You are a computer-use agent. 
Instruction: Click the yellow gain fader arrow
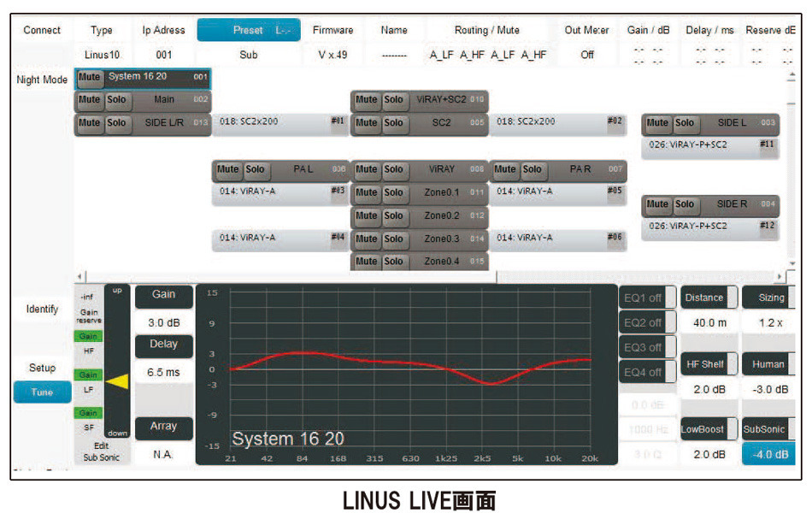[117, 382]
